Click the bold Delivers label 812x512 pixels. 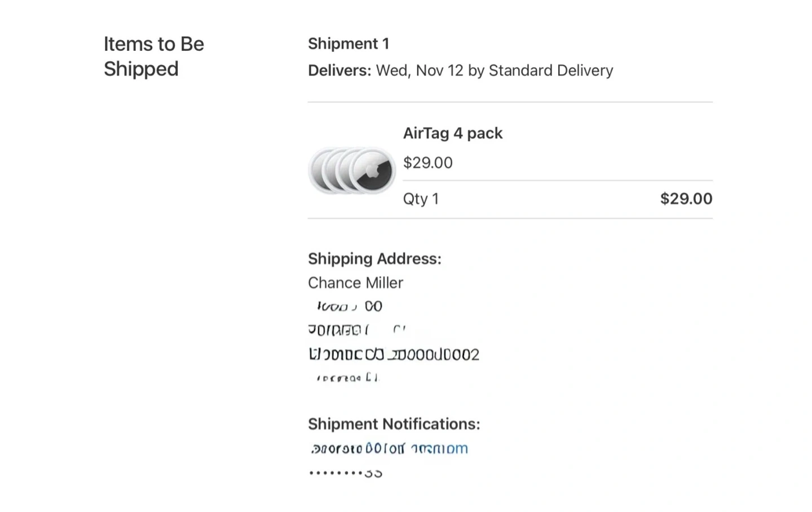(x=339, y=71)
